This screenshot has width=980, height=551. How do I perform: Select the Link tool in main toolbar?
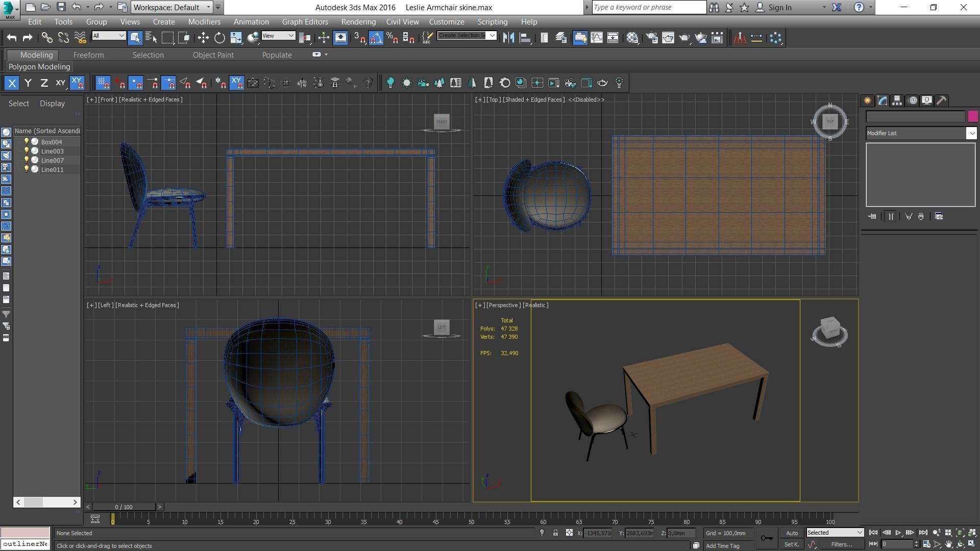47,38
